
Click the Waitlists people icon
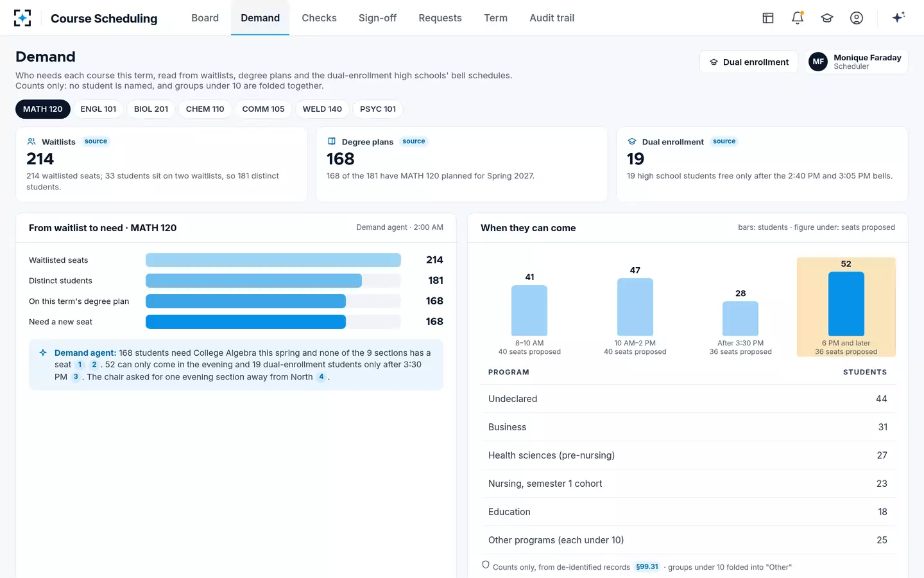[31, 141]
